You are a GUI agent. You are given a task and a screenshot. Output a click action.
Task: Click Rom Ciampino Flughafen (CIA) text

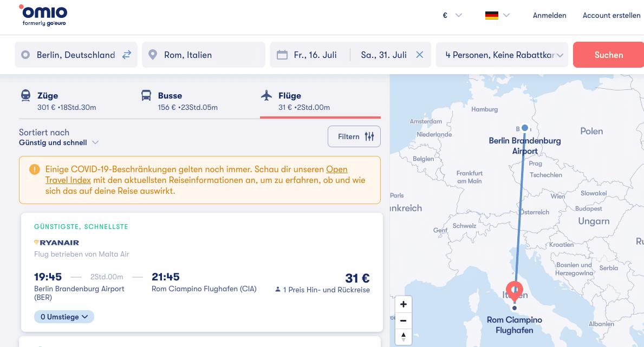coord(204,289)
